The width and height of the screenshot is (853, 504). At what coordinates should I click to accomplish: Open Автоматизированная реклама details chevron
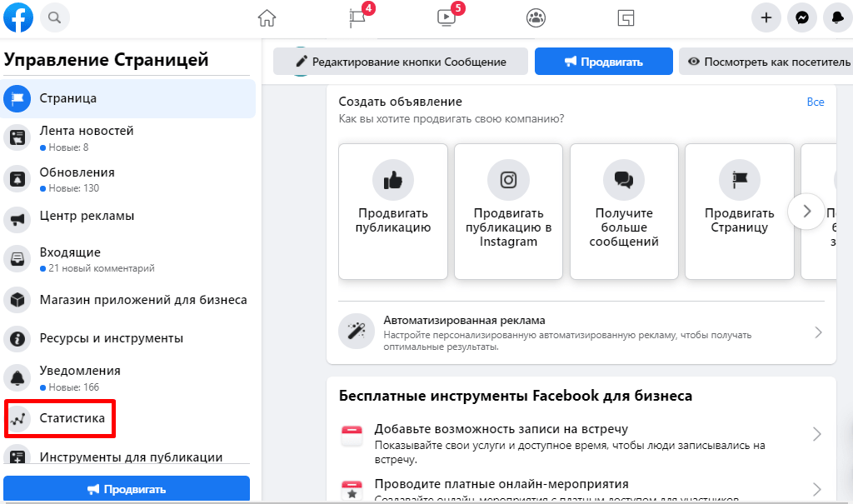click(x=818, y=332)
